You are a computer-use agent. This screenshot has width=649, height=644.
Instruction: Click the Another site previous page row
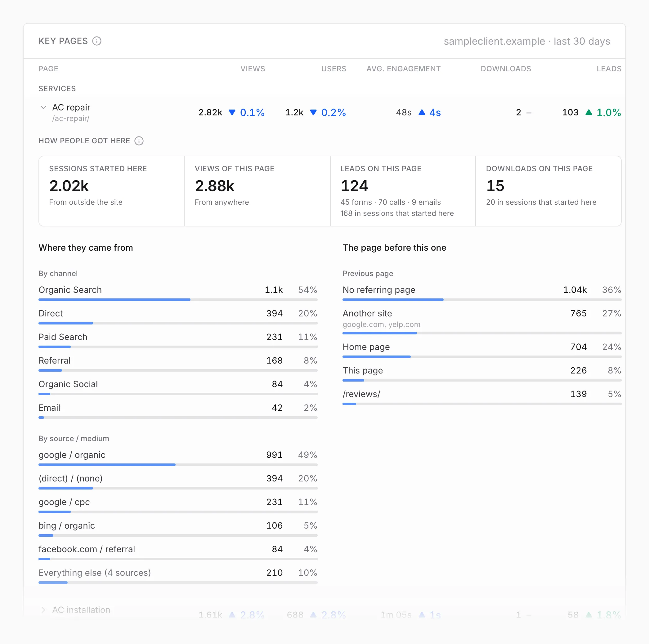tap(482, 321)
